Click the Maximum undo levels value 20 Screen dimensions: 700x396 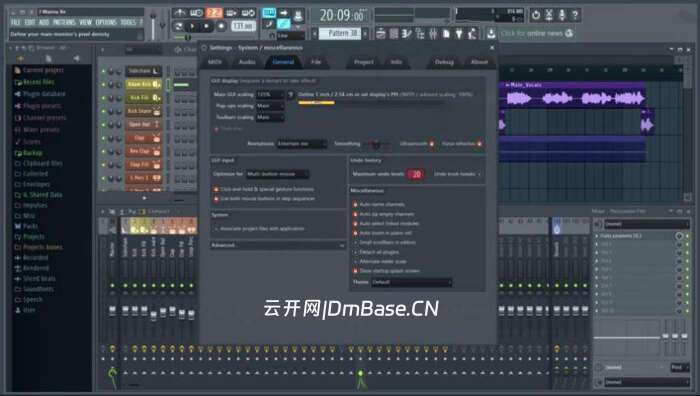point(416,174)
